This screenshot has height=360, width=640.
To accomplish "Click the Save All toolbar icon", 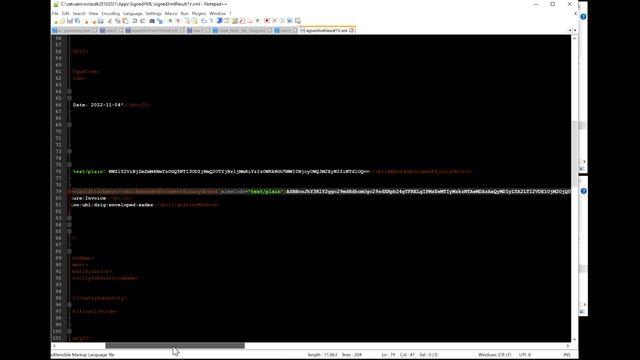I will [x=77, y=21].
